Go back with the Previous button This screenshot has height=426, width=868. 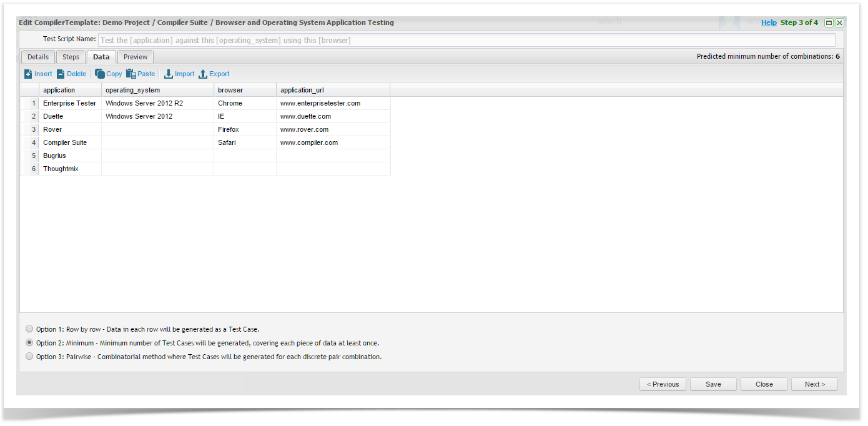click(663, 384)
